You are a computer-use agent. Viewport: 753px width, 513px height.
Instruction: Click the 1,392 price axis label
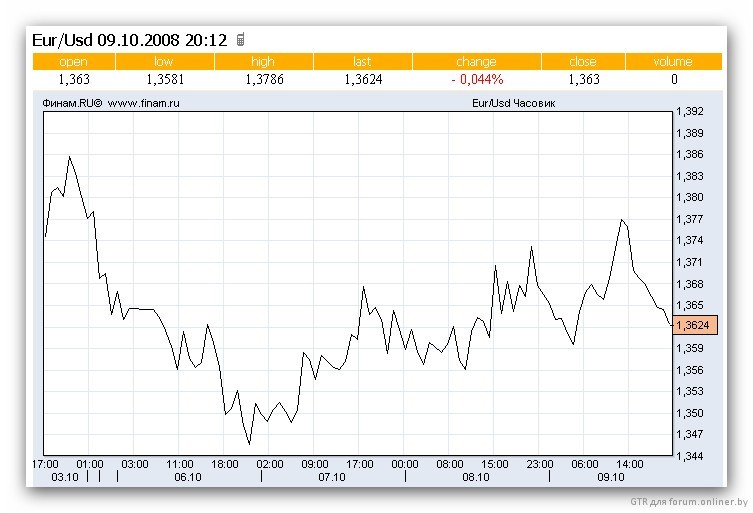pos(690,111)
